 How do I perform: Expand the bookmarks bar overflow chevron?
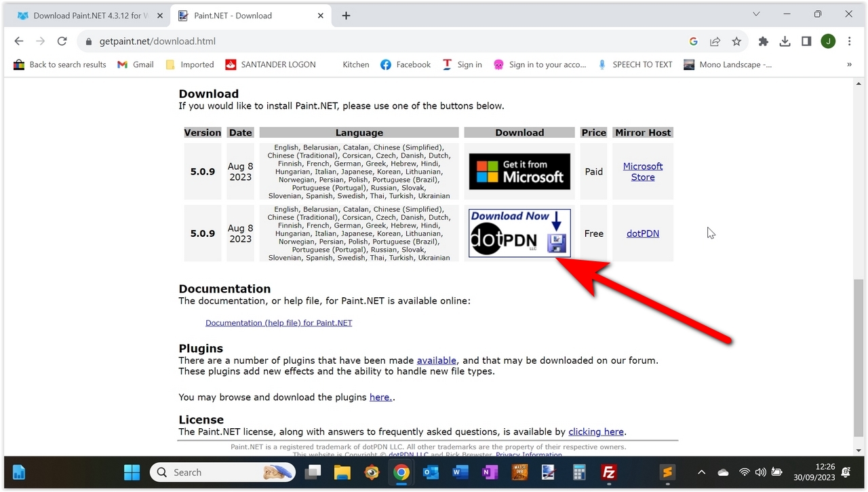[848, 64]
